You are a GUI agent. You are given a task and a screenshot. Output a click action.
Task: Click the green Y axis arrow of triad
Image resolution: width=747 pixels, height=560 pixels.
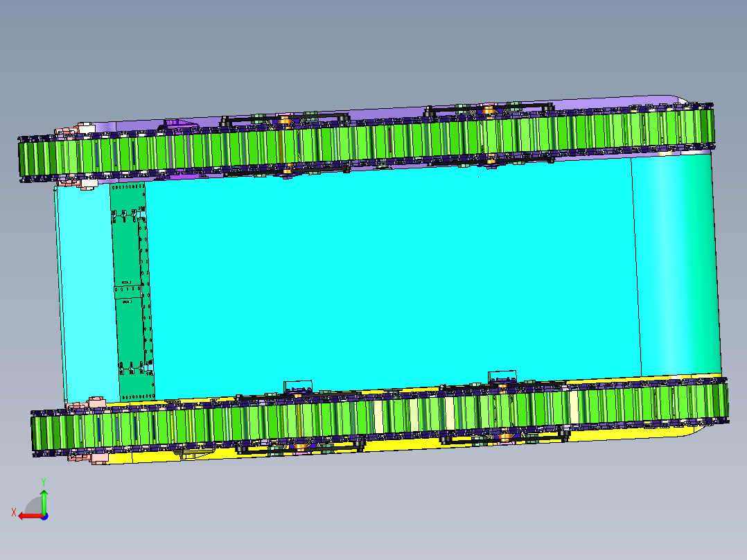pyautogui.click(x=44, y=502)
